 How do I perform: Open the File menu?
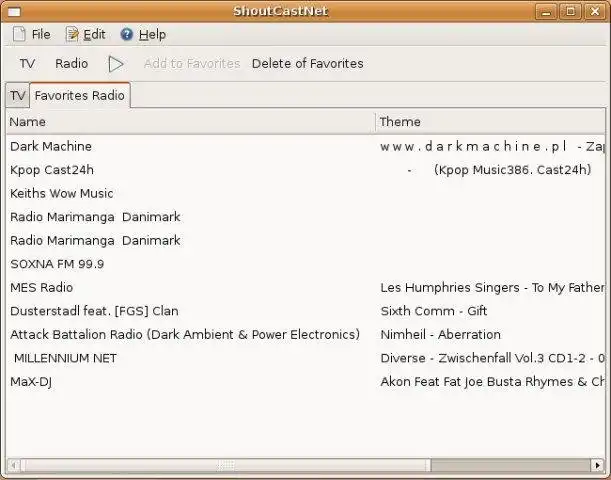[32, 34]
